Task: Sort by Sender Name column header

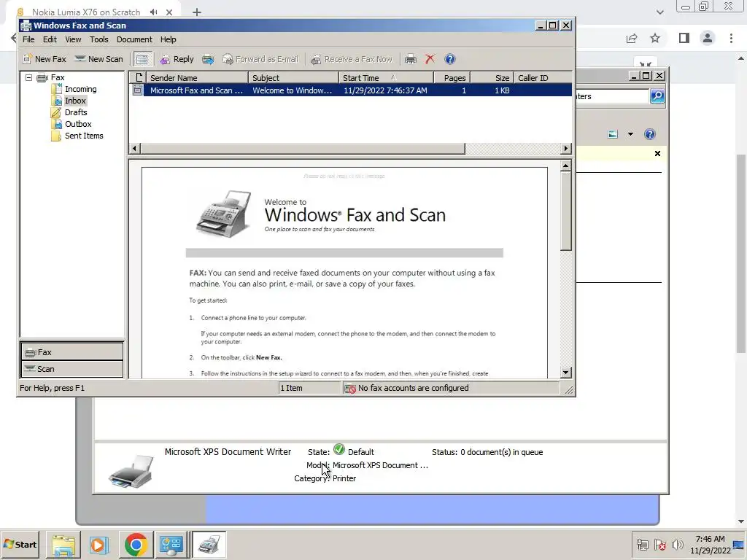Action: point(197,77)
